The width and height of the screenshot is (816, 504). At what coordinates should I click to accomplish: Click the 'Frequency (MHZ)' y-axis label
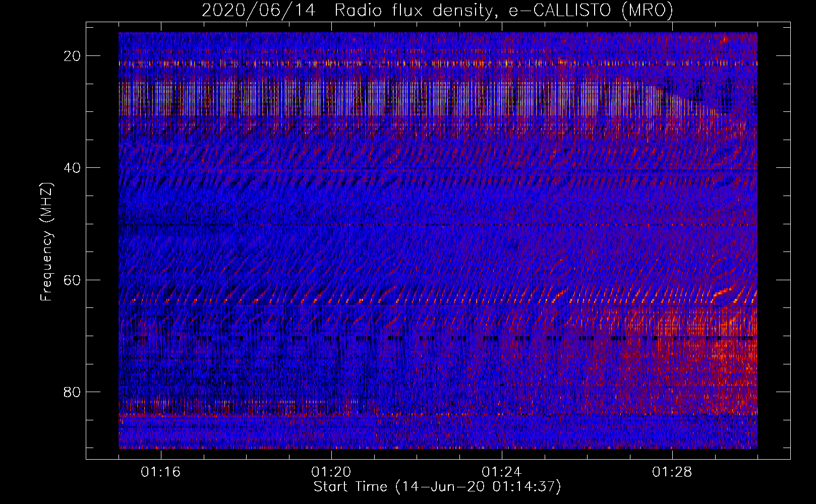point(46,242)
